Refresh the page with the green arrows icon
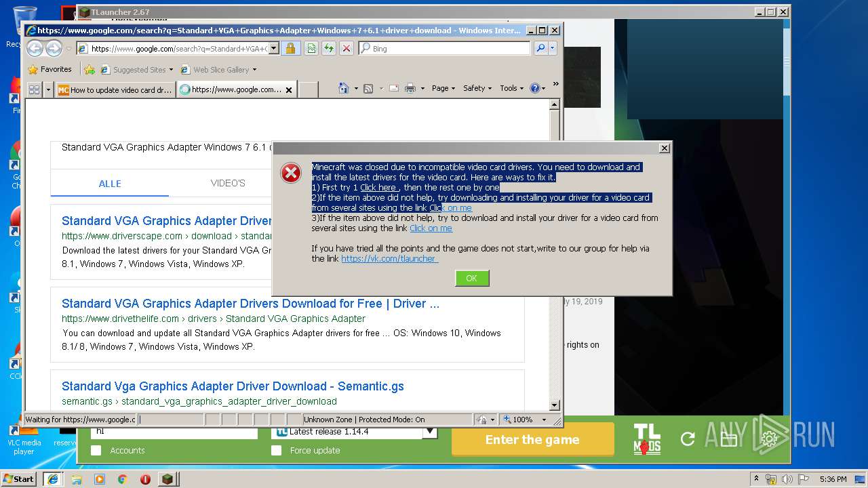The height and width of the screenshot is (488, 868). click(328, 48)
